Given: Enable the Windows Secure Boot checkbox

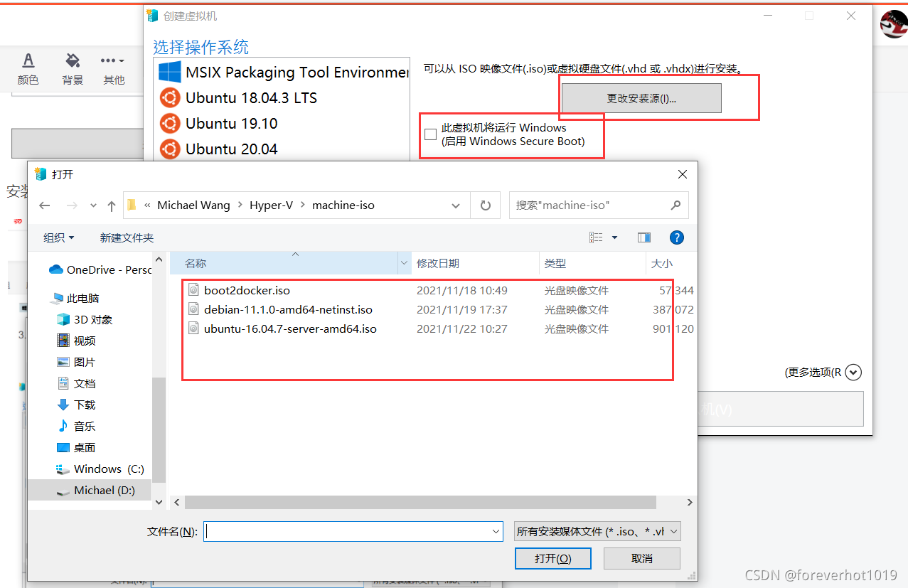Looking at the screenshot, I should coord(430,134).
